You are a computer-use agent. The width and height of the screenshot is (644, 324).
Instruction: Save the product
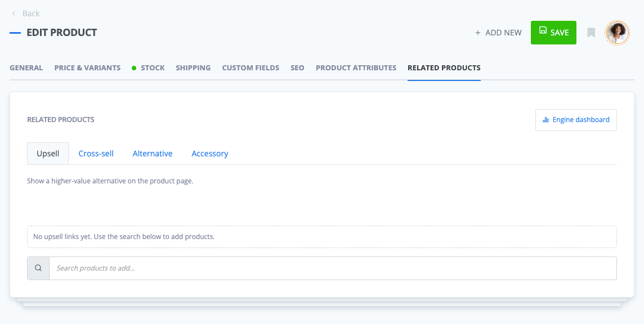coord(553,33)
